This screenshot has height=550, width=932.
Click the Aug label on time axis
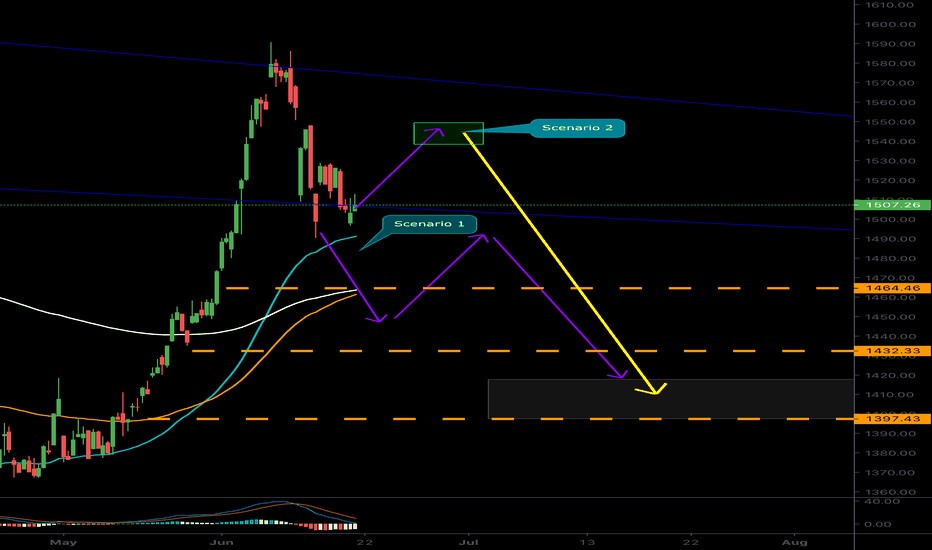[795, 542]
